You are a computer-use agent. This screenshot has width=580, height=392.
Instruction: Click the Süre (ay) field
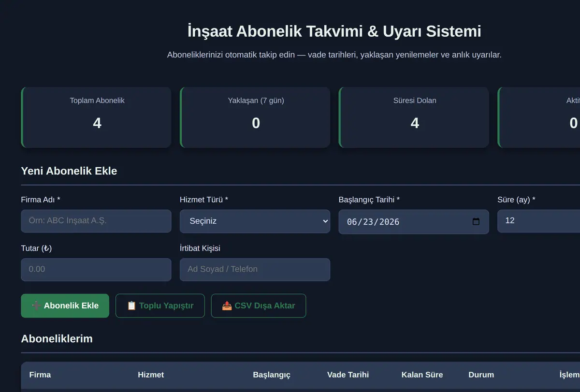(x=538, y=221)
